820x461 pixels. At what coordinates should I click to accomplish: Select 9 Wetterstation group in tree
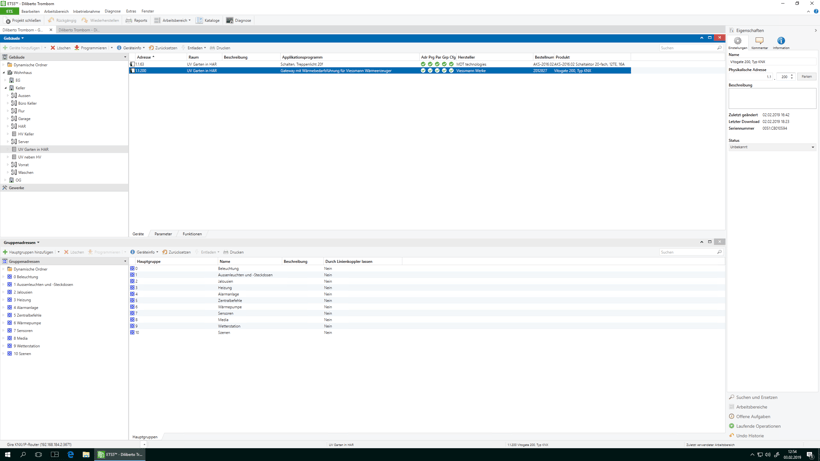(x=27, y=346)
